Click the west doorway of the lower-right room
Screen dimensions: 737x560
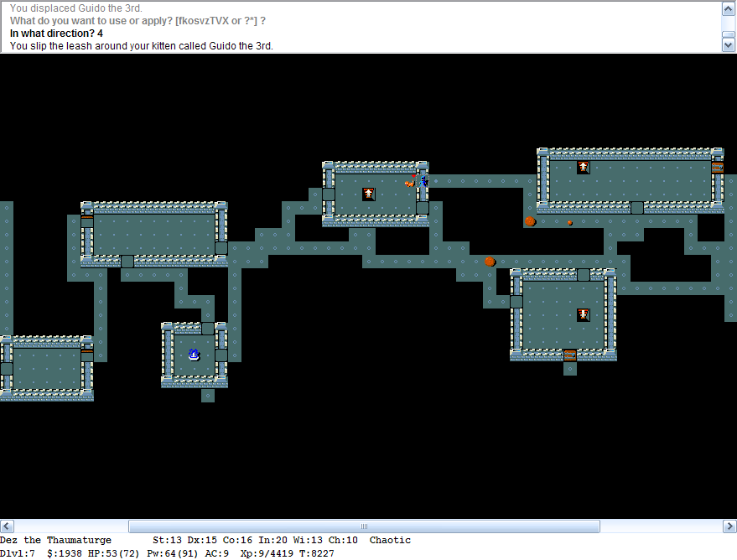516,302
